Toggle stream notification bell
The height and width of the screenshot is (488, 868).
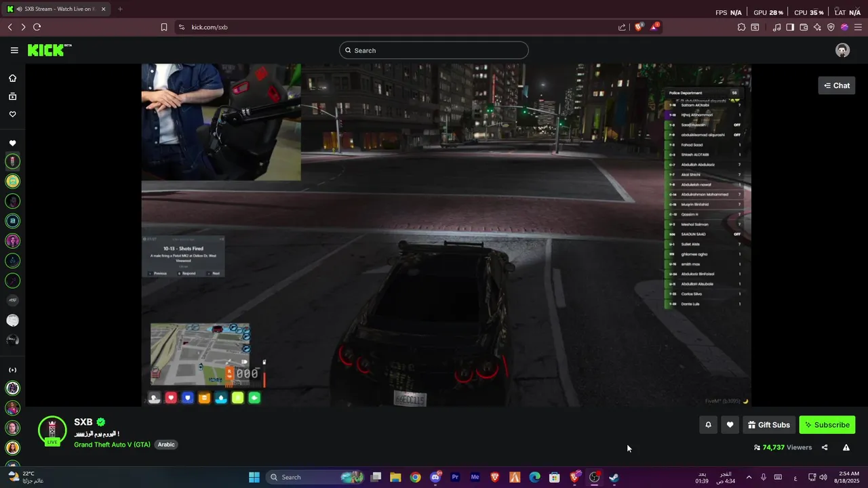point(708,425)
